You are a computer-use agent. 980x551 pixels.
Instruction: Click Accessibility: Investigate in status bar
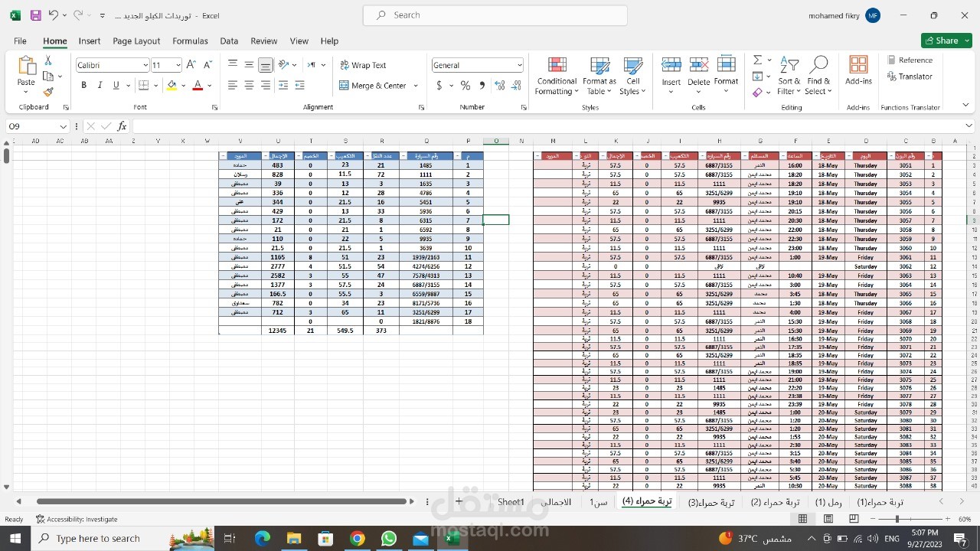(77, 519)
